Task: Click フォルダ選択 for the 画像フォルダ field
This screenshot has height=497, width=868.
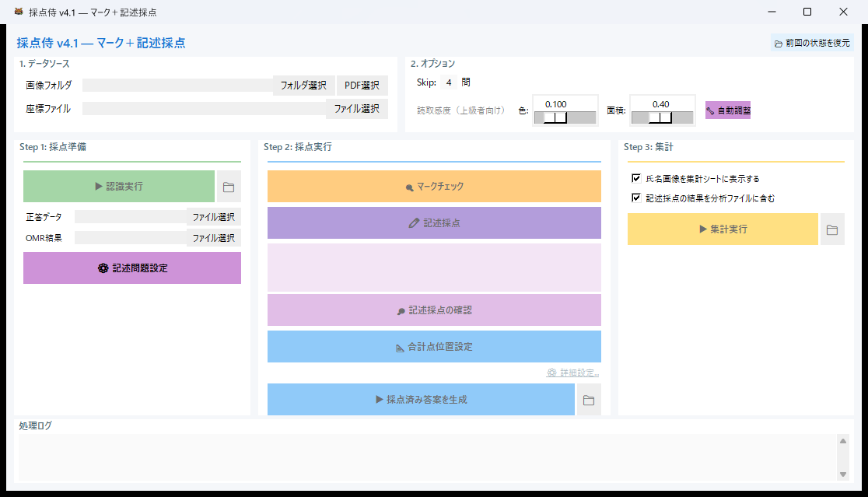Action: tap(303, 86)
